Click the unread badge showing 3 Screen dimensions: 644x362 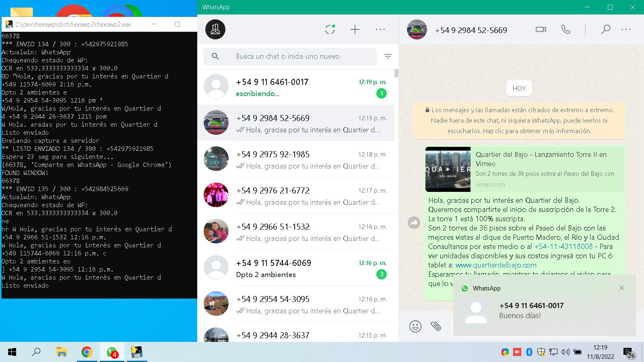[x=381, y=275]
